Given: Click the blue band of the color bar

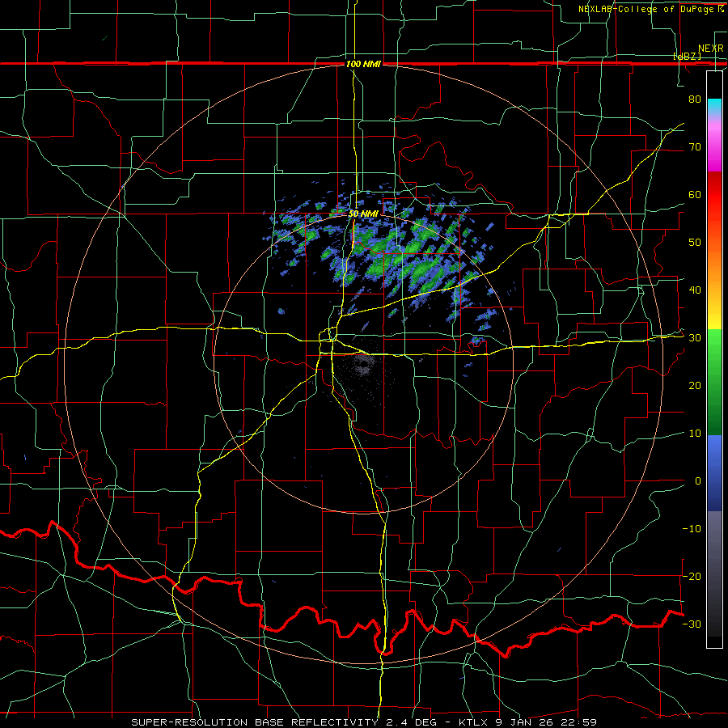Looking at the screenshot, I should coord(714,472).
